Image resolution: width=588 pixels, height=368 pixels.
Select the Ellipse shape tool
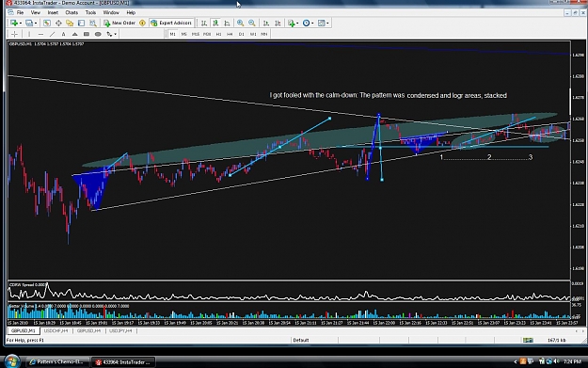tap(98, 34)
